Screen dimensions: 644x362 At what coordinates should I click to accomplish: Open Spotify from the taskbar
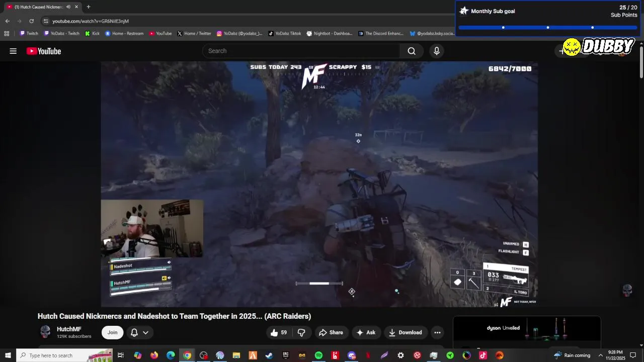(318, 355)
